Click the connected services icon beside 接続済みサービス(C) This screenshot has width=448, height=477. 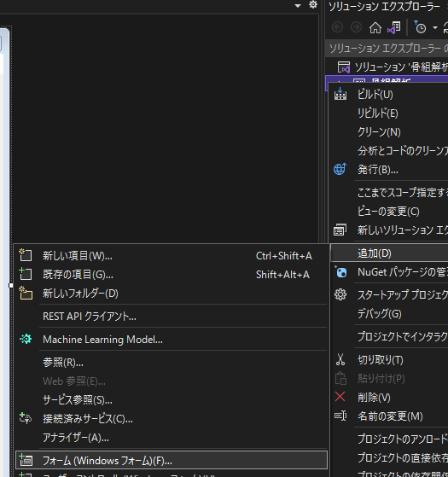click(26, 418)
